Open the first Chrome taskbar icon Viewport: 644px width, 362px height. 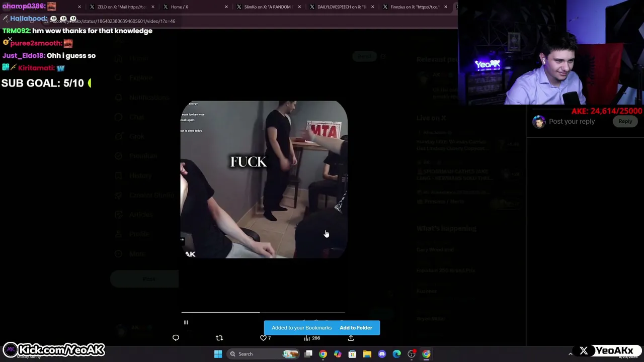tap(323, 354)
